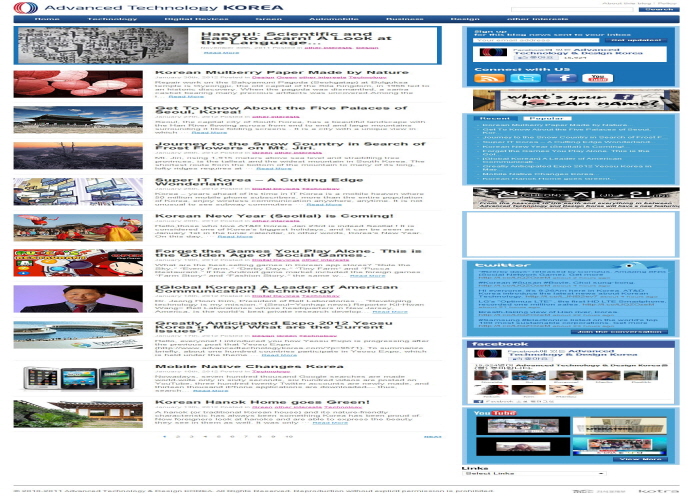Open Digital Devices navigation item
700x500 pixels.
(x=196, y=19)
